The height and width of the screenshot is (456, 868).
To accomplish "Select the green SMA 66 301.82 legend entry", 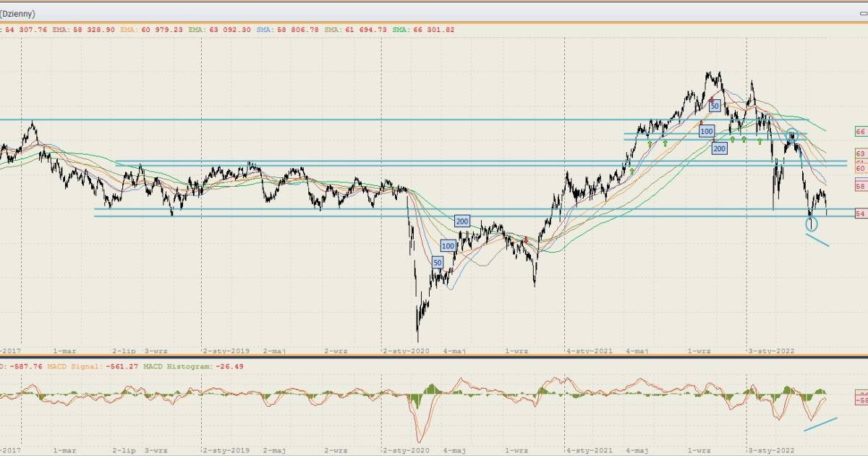I will click(423, 30).
